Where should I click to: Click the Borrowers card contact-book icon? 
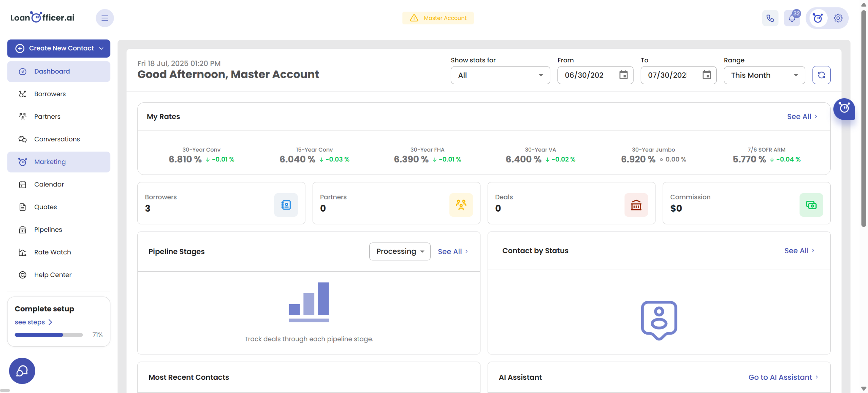286,205
